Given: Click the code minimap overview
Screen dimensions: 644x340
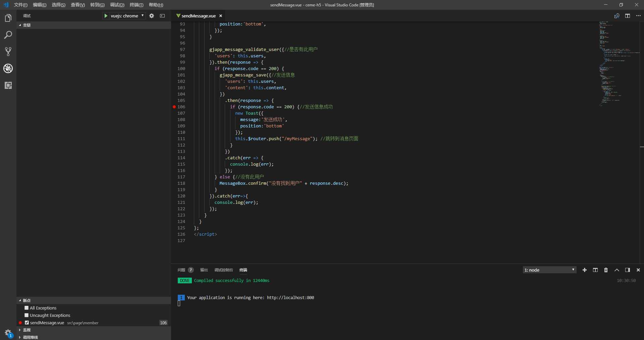Looking at the screenshot, I should (619, 64).
